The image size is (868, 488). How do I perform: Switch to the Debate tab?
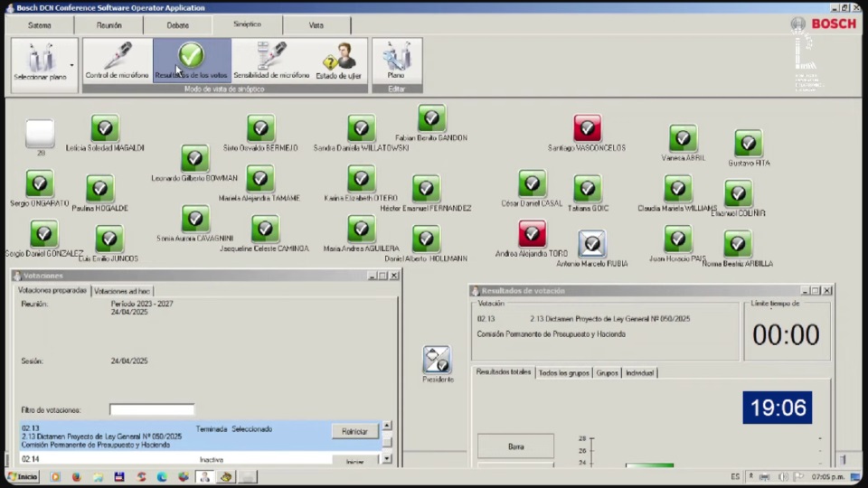(178, 25)
